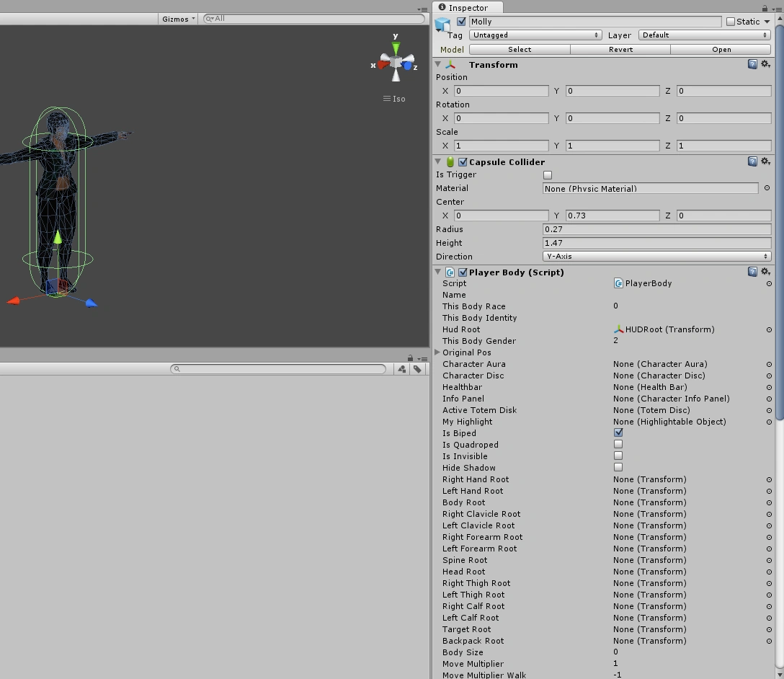Open object picker for Character Aura

tap(769, 365)
